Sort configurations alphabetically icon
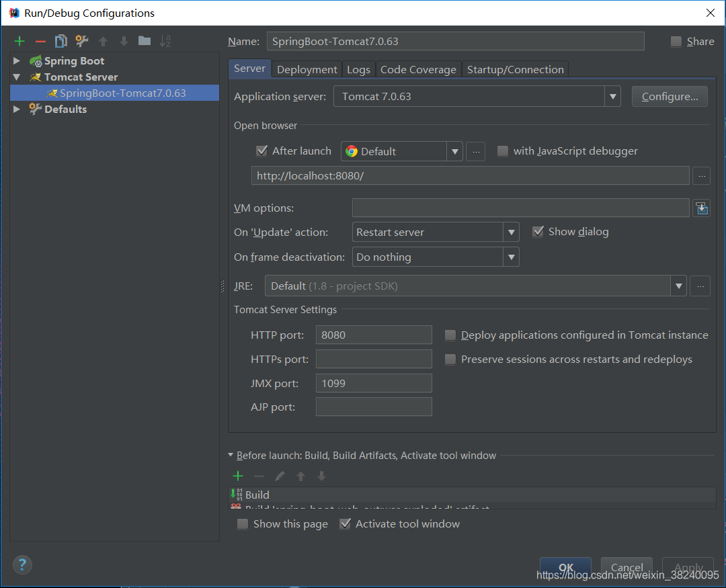Screen dimensions: 726x588 (165, 41)
